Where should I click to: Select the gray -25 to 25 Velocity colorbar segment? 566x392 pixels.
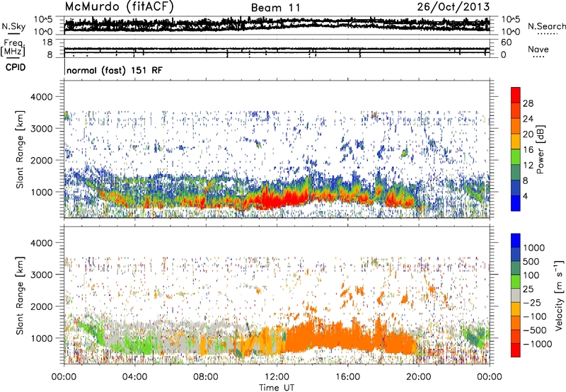(x=516, y=296)
